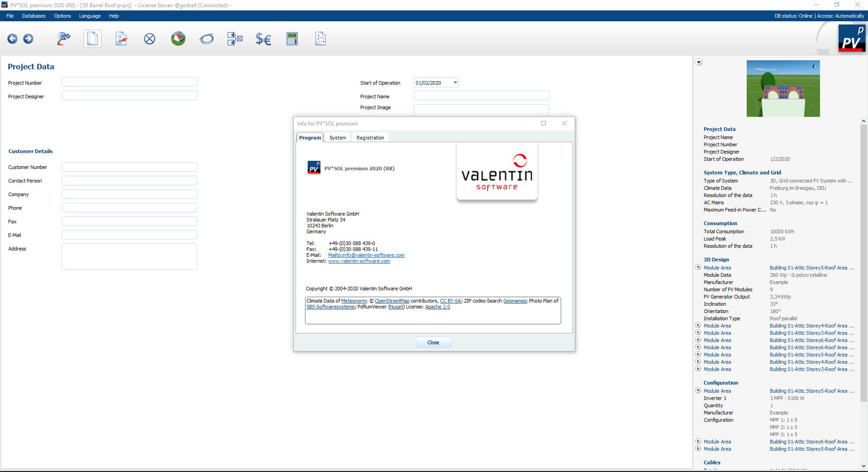Click the Project Designer input field
The width and height of the screenshot is (868, 472).
tap(129, 96)
